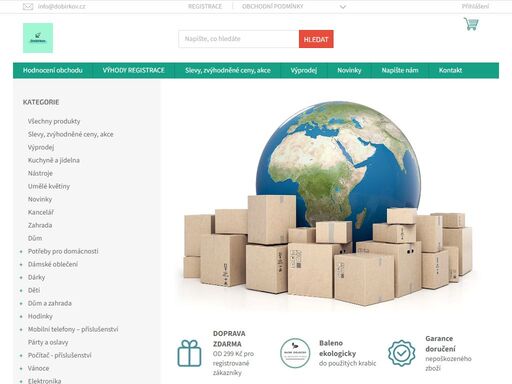Click the ecological packaging round icon
Image resolution: width=512 pixels, height=384 pixels.
295,353
